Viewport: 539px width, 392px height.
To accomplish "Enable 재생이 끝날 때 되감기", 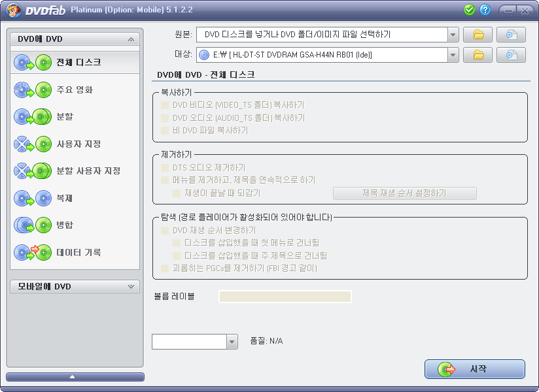I will point(177,193).
